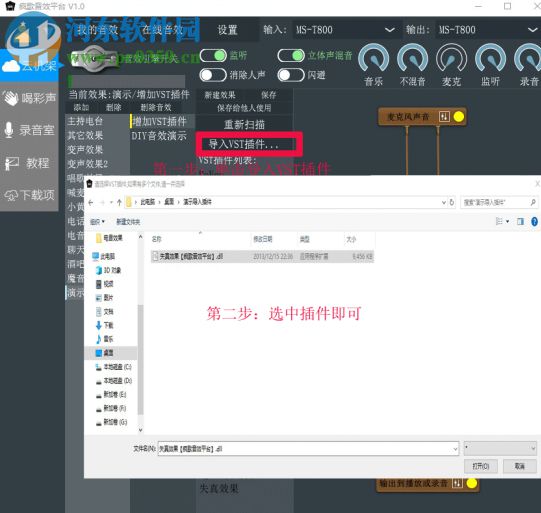Adjust the 不混音 volume knob
541x513 pixels.
point(412,59)
